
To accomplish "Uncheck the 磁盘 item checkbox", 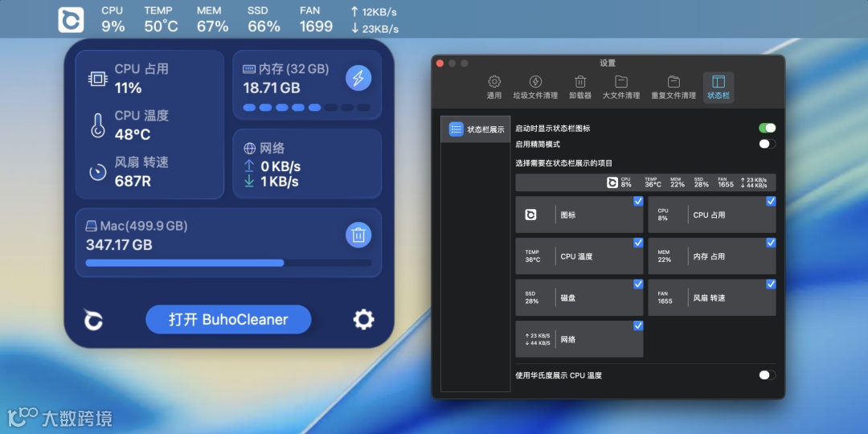I will point(638,284).
